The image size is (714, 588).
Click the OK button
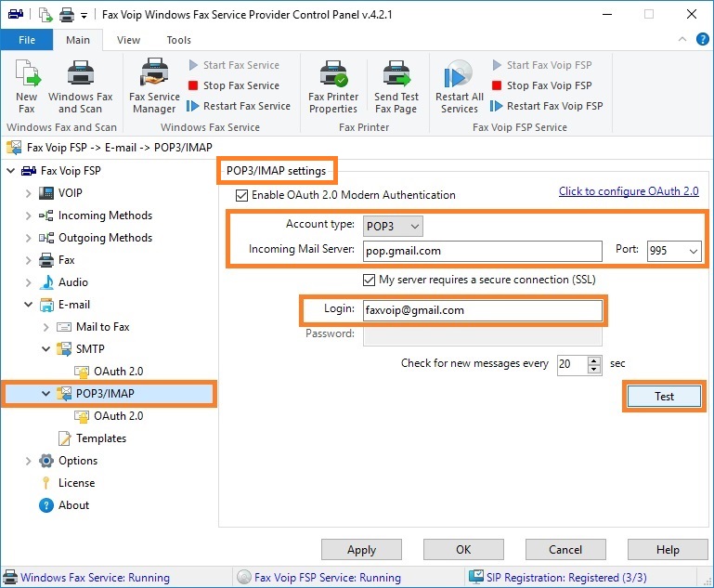point(463,550)
